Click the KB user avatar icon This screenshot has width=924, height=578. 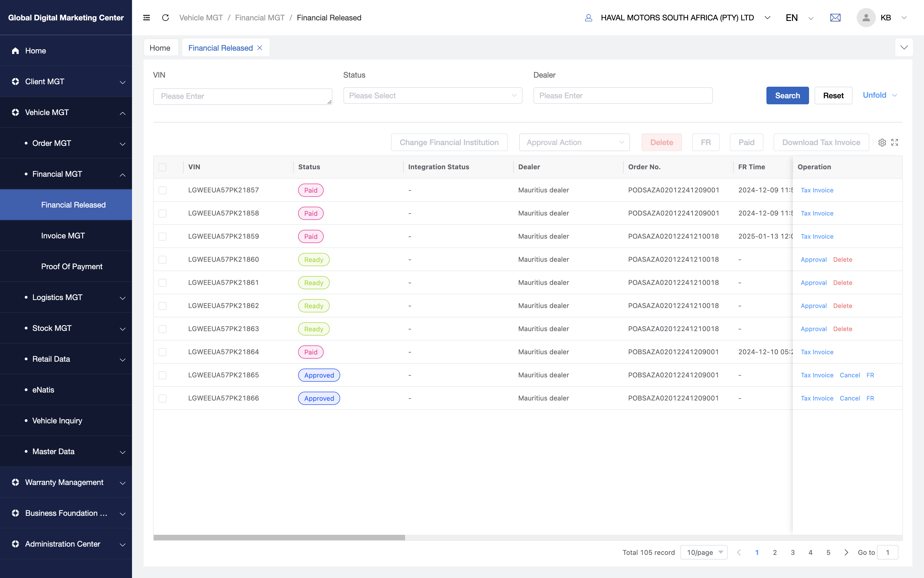866,18
